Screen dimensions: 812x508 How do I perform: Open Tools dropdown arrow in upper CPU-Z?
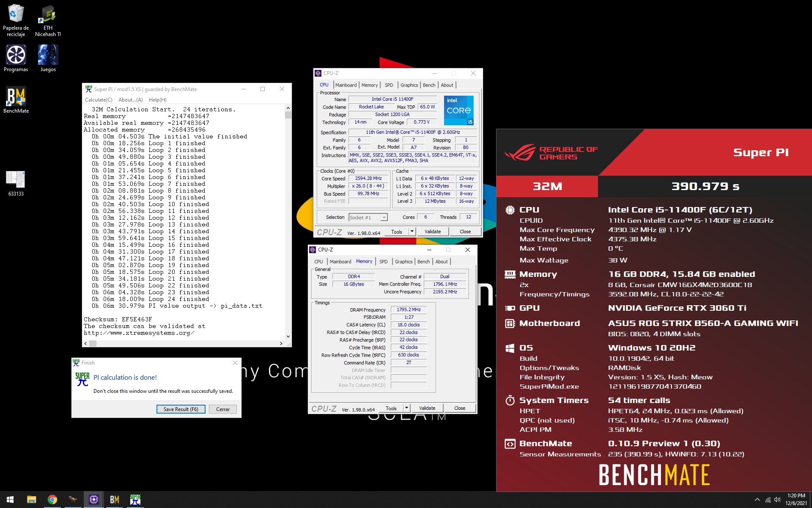point(412,232)
